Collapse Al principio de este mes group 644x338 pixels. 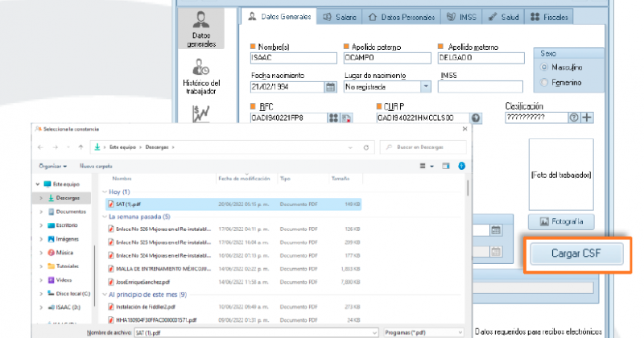point(105,295)
